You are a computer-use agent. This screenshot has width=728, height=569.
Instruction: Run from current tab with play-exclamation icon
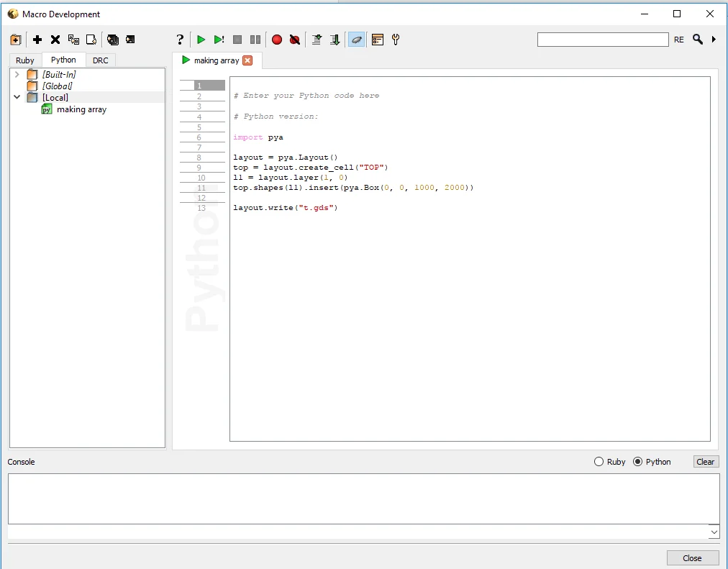[x=219, y=40]
